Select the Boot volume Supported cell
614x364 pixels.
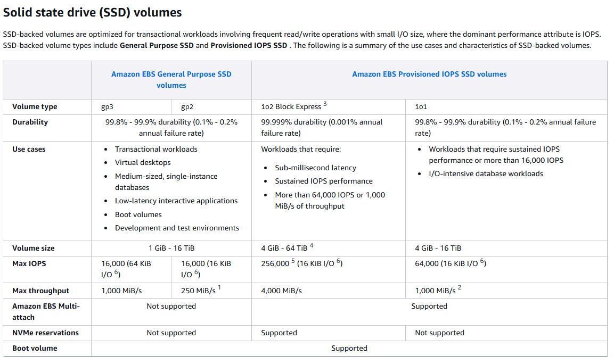pos(349,348)
